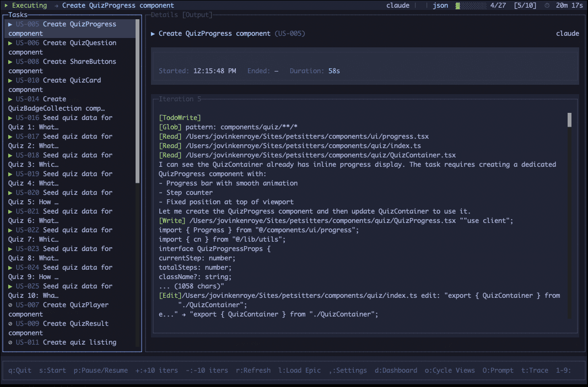The width and height of the screenshot is (588, 387).
Task: Click the arrow before Create QuizProgress in Details
Action: (x=153, y=34)
